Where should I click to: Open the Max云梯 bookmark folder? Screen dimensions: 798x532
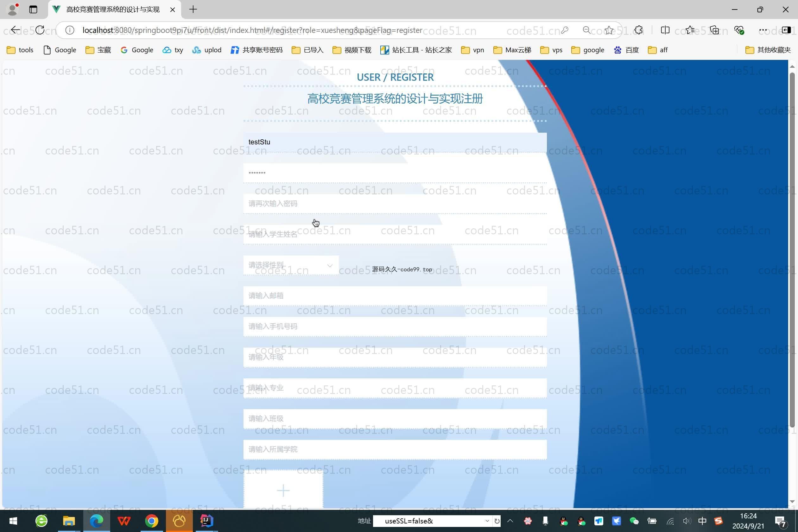[512, 50]
